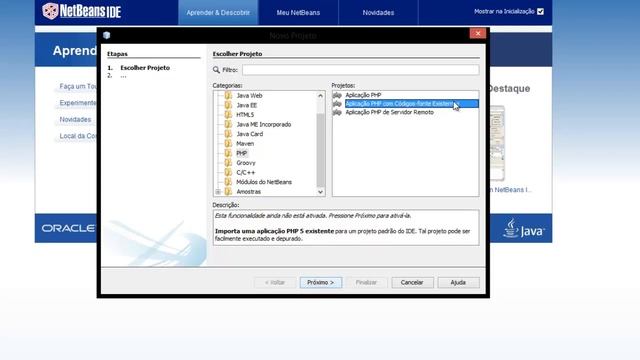Select the Java ME Incorporado category
The height and width of the screenshot is (360, 640).
(x=264, y=124)
